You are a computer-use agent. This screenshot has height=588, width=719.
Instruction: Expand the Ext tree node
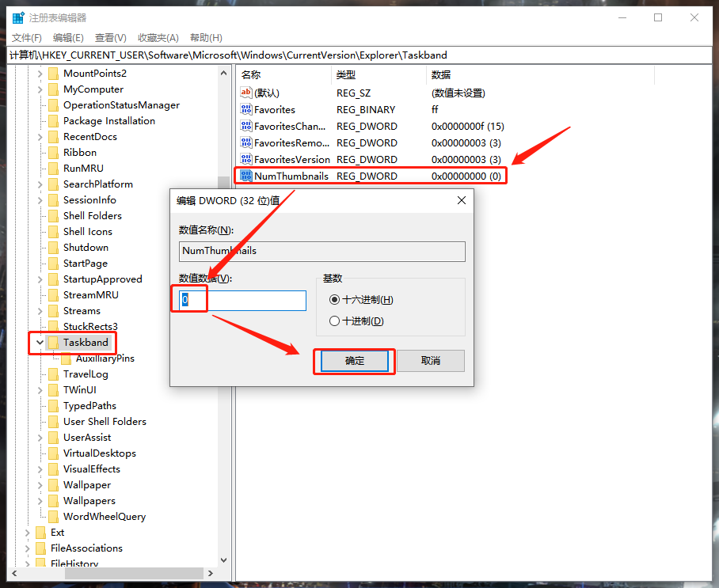(x=28, y=532)
